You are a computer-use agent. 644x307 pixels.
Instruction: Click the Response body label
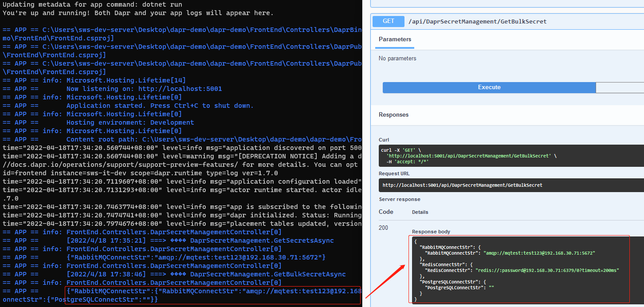click(431, 232)
